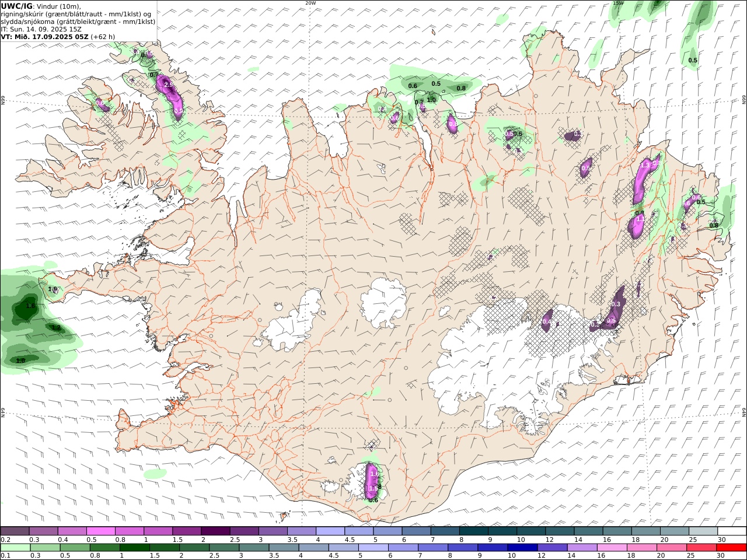Click the bright pink 0.5 snow legend swatch
Image resolution: width=747 pixels, height=560 pixels.
click(x=101, y=531)
